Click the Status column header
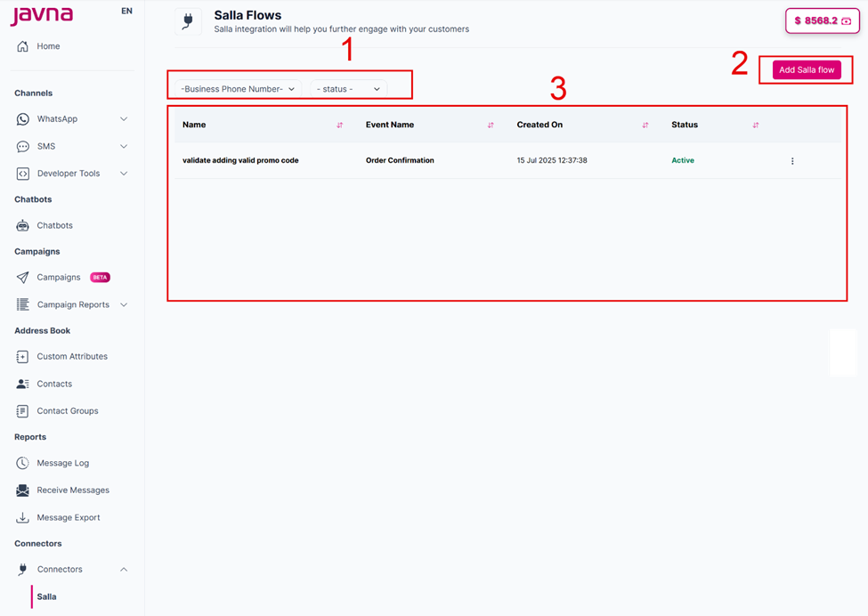The width and height of the screenshot is (868, 616). click(x=685, y=126)
